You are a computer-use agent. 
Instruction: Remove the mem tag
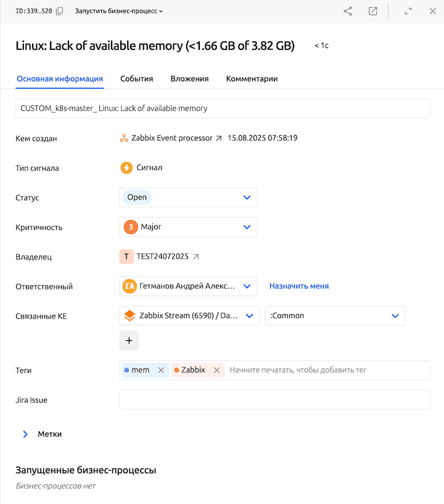pos(161,370)
